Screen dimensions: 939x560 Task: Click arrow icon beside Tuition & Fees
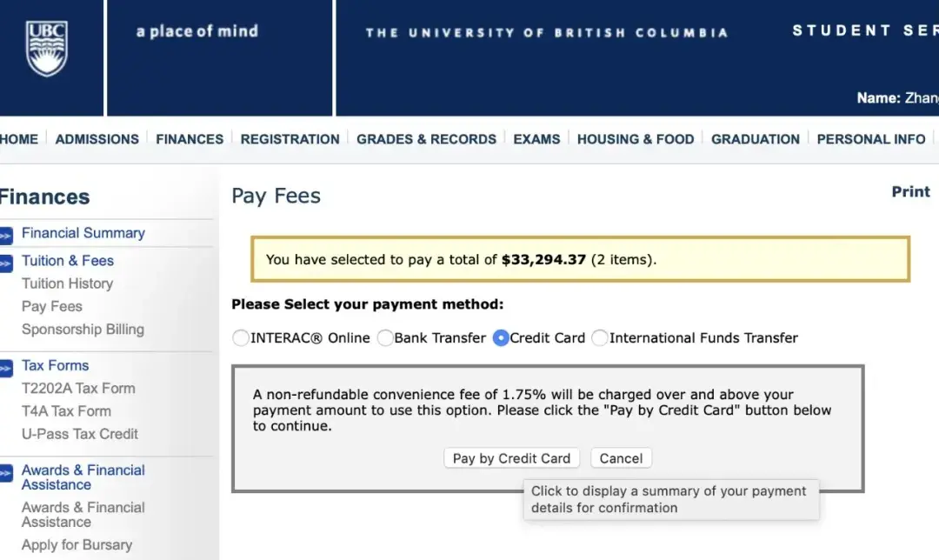tap(6, 262)
